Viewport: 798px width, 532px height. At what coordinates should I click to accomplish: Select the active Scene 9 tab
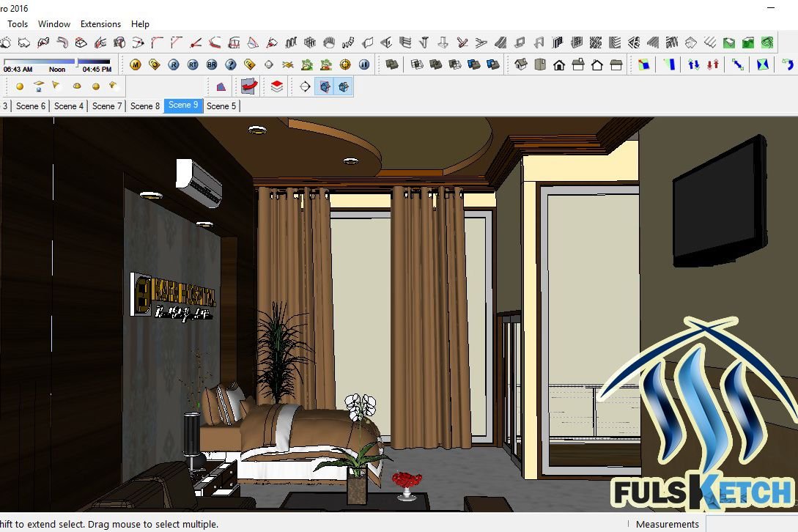183,106
